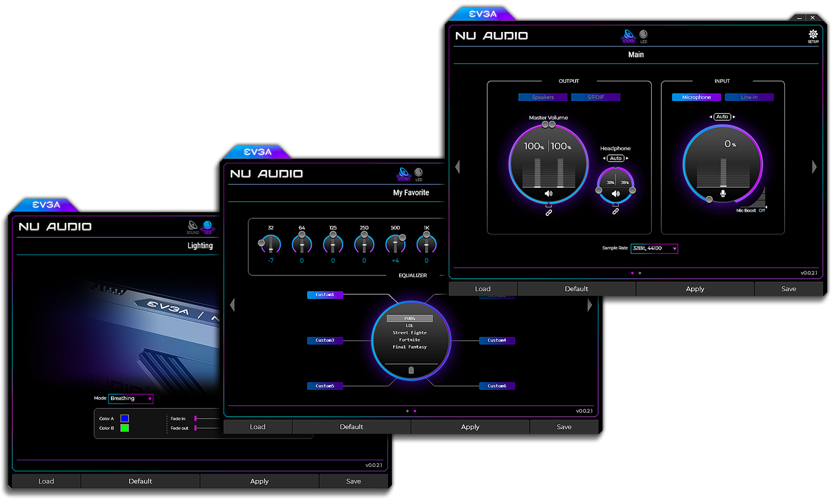Toggle S/PDIF output
This screenshot has height=504, width=834.
(x=596, y=97)
